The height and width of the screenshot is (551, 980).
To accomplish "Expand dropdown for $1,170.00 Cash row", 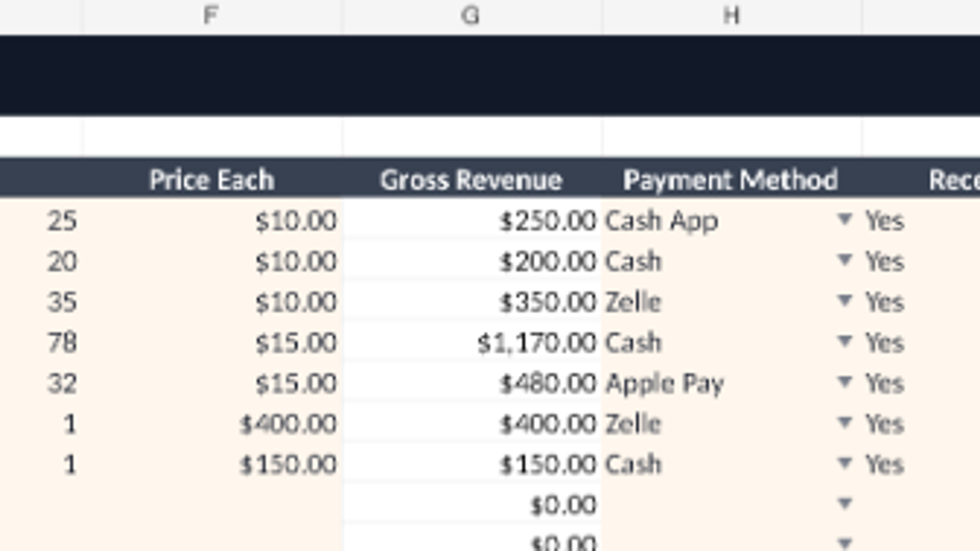I will pos(844,341).
